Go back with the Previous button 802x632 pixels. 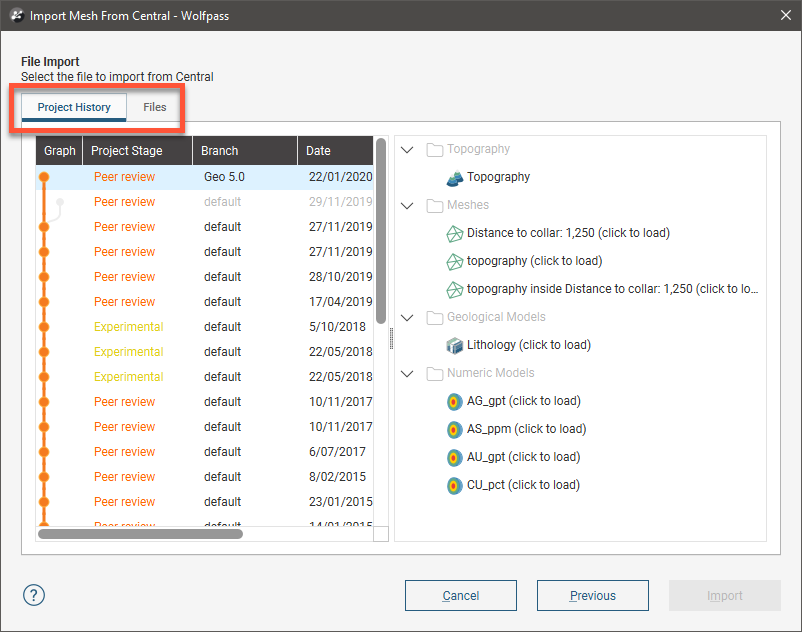point(592,595)
